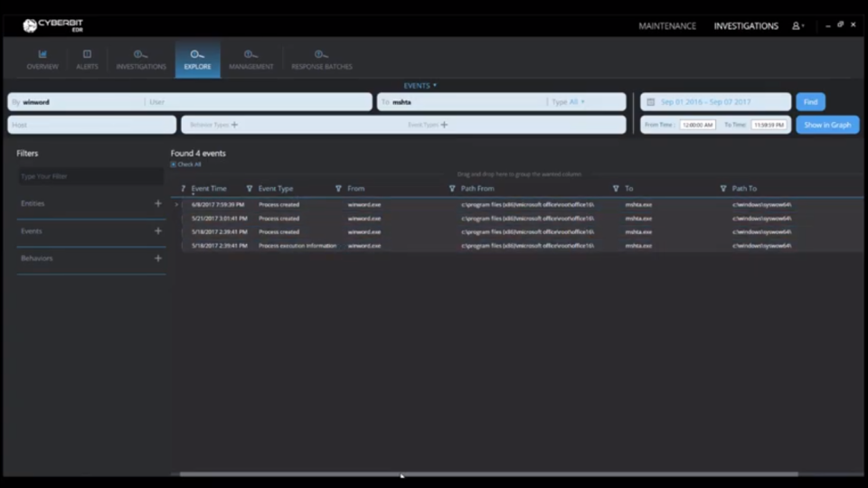Open the Overview section icon
This screenshot has width=868, height=488.
(x=42, y=54)
